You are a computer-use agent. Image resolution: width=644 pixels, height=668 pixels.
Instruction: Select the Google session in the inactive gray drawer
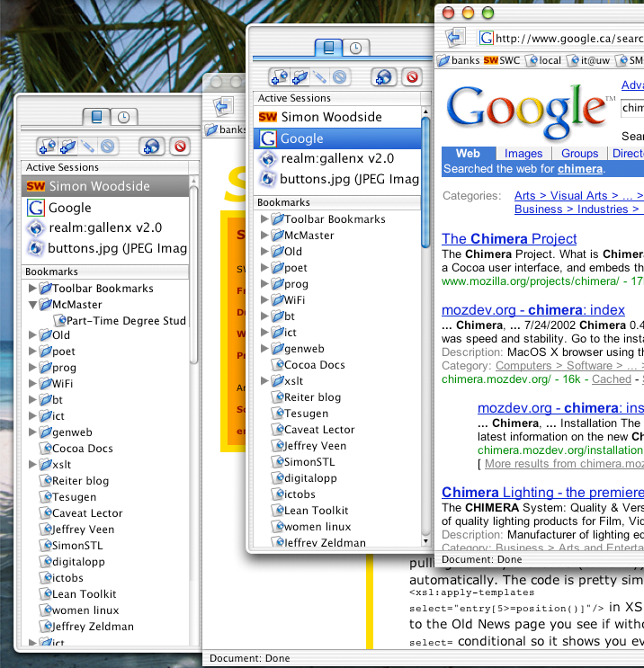(x=105, y=208)
